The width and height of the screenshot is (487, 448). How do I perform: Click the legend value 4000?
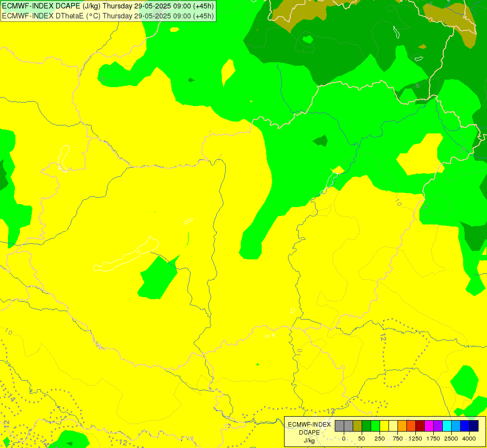469,439
